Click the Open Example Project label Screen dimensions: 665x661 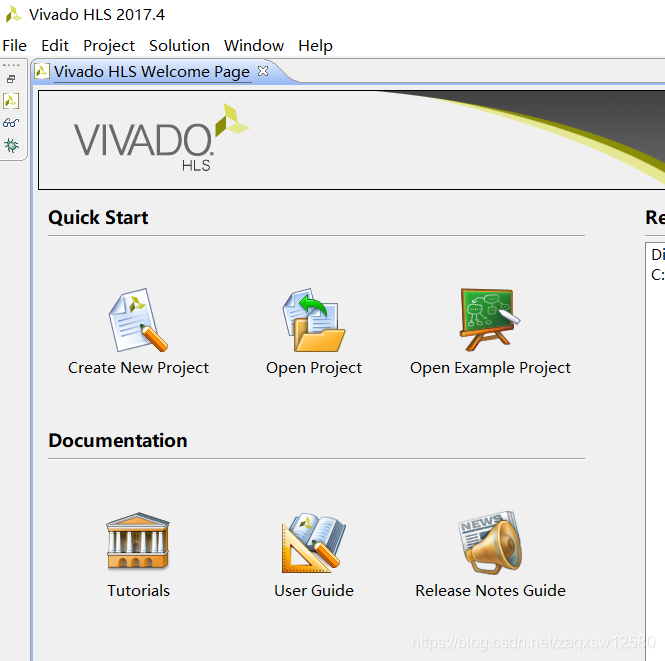pyautogui.click(x=490, y=368)
